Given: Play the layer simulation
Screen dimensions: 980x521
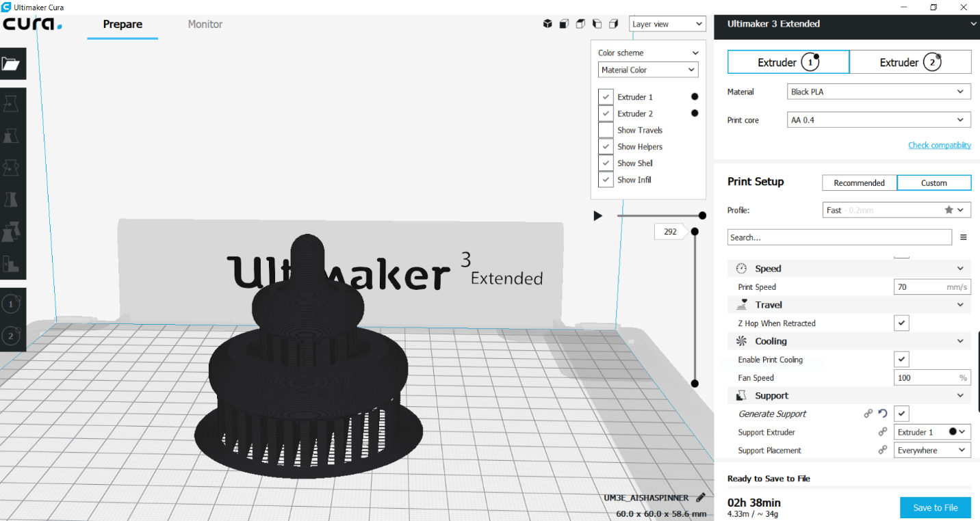Looking at the screenshot, I should point(598,216).
